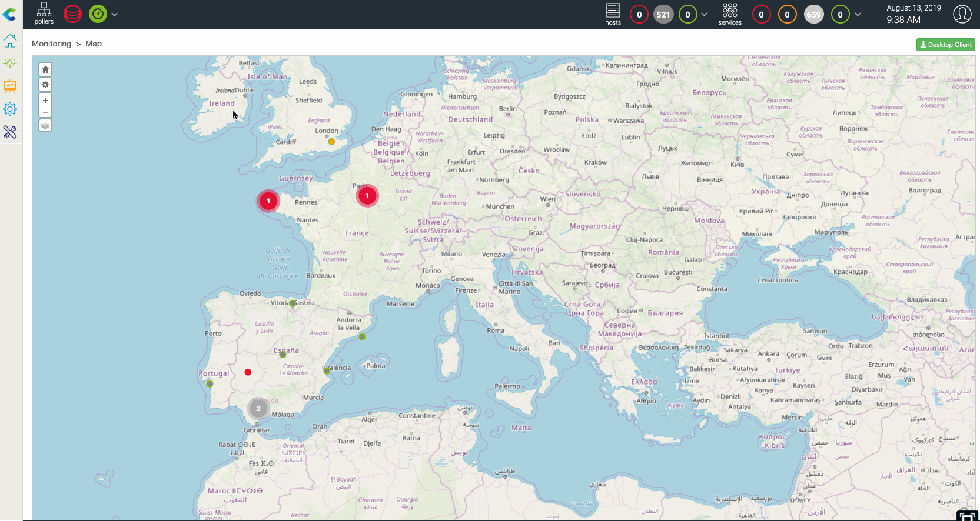
Task: Open the map layers selector
Action: coord(45,126)
